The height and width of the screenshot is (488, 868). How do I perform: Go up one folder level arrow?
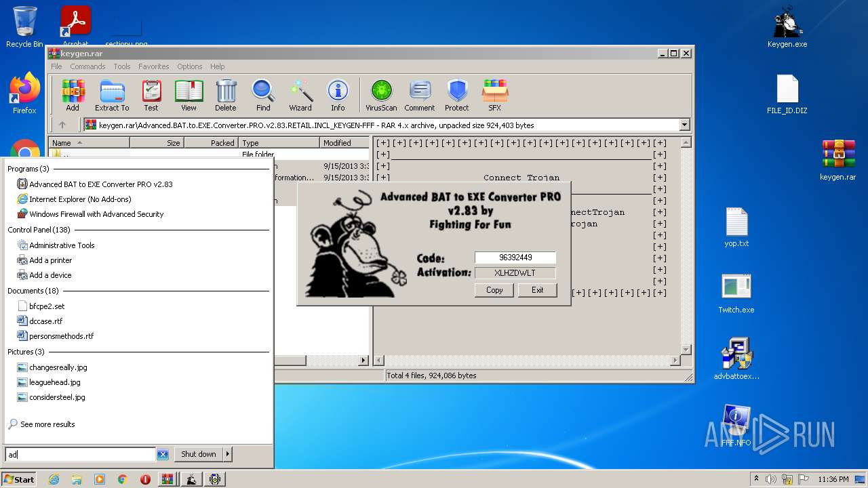tap(62, 125)
